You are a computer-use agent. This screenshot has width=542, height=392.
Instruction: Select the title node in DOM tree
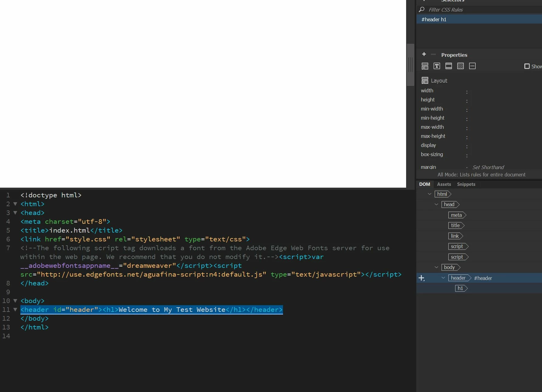click(x=456, y=225)
